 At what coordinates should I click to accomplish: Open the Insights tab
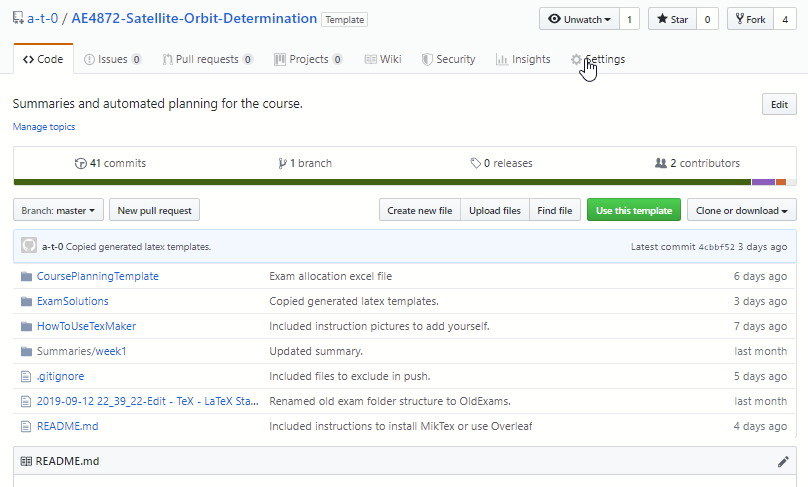523,60
